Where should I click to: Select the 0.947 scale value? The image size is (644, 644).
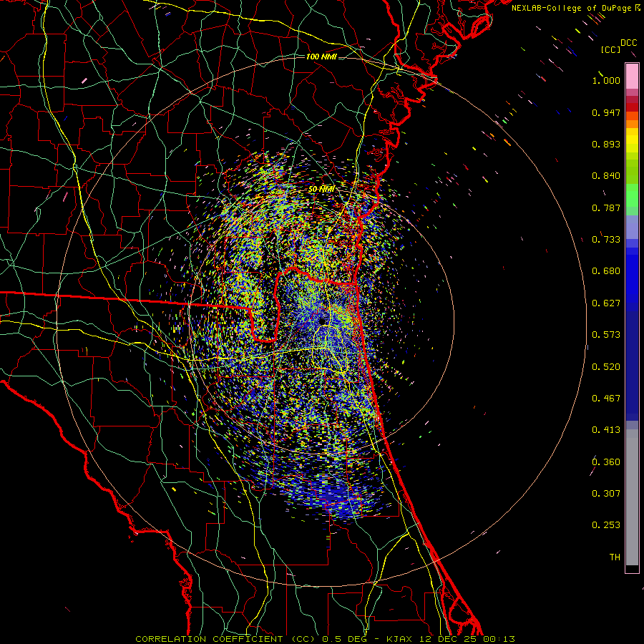[x=606, y=112]
